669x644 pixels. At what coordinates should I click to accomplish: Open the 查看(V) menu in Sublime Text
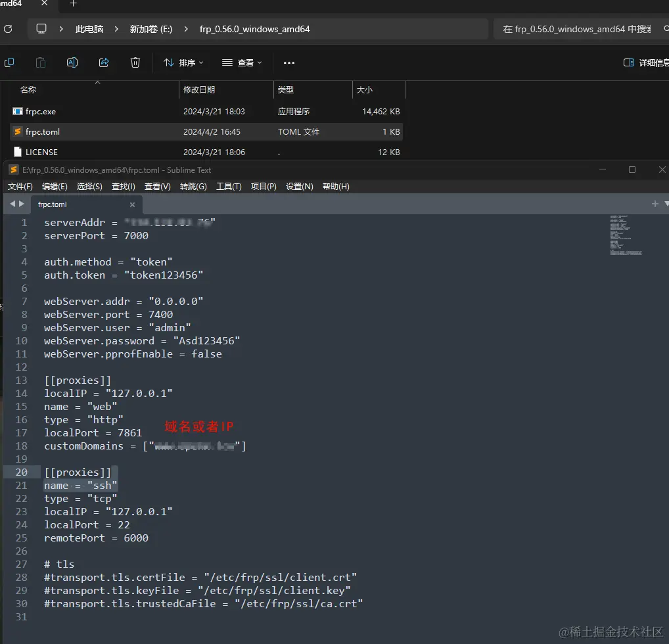[x=158, y=187]
